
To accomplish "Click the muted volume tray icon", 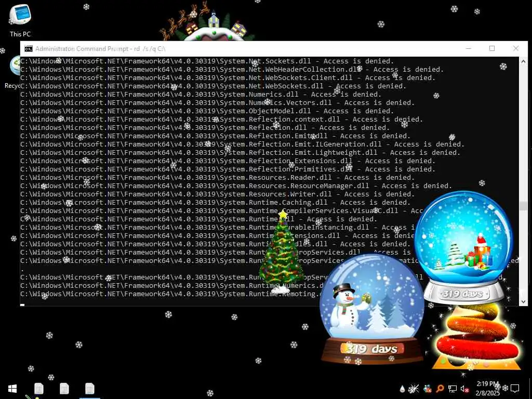I will 465,389.
